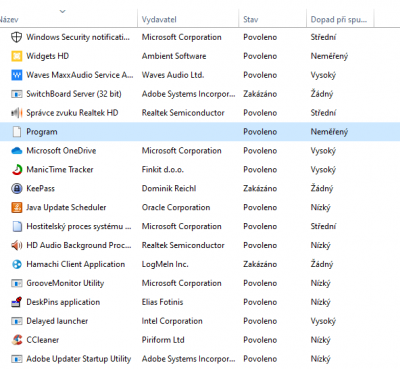Click Střední impact in the Windows Security row
400x369 pixels.
[323, 37]
